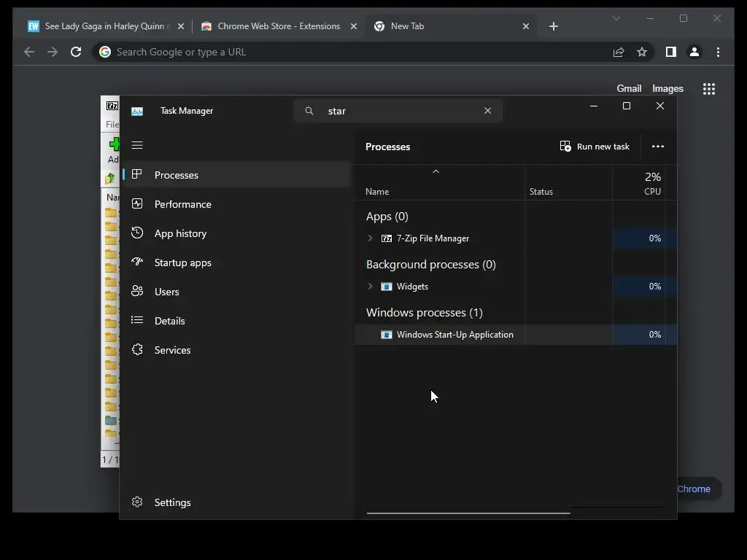Open Task Manager Settings
The height and width of the screenshot is (560, 747).
[x=237, y=502]
